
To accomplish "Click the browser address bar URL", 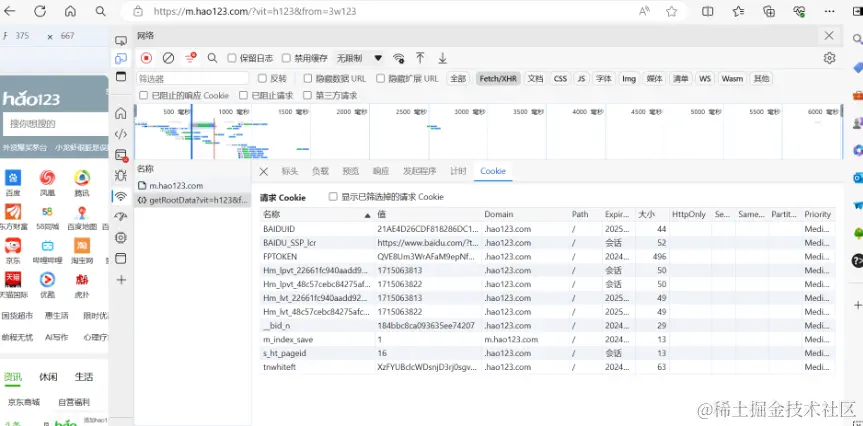I will [255, 11].
